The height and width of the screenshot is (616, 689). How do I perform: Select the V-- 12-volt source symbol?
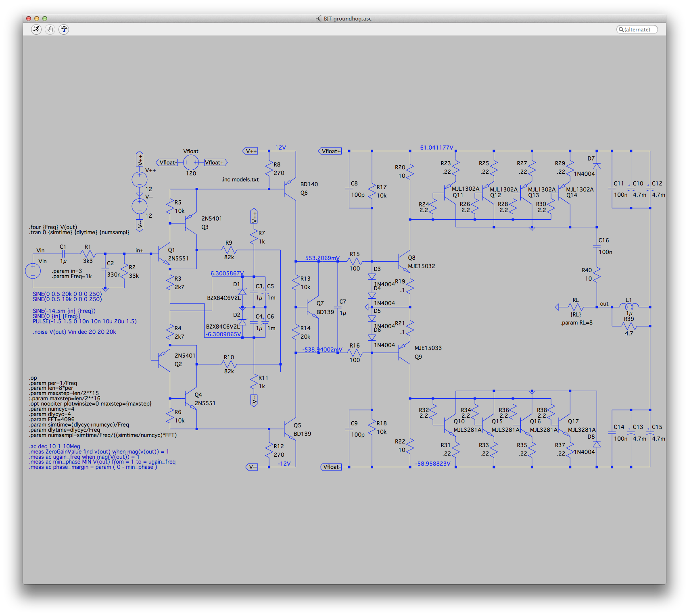tap(140, 206)
